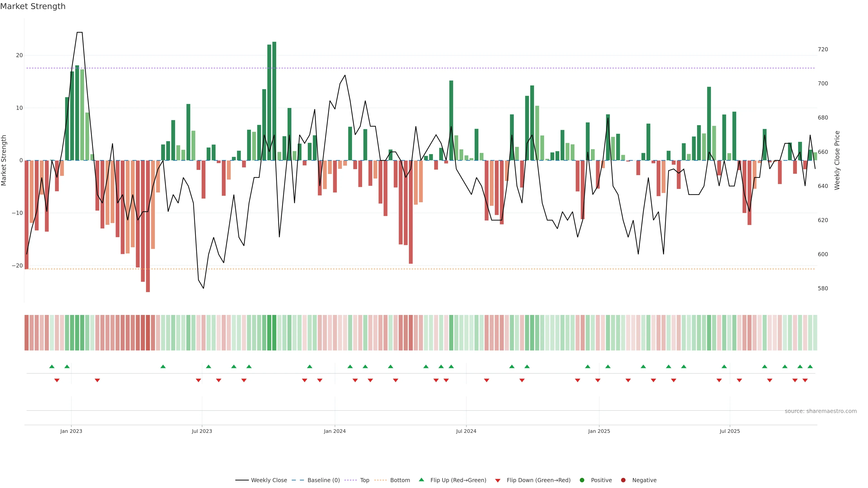Click the first green flip-up triangle marker
Viewport: 868px width, 488px height.
point(52,366)
